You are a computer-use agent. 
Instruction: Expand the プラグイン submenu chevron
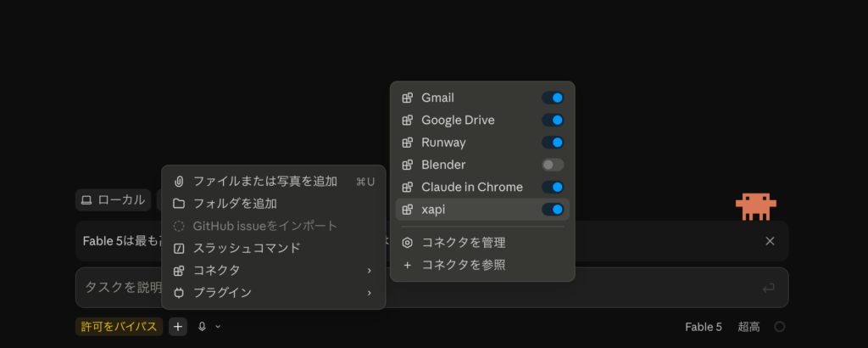(x=370, y=293)
